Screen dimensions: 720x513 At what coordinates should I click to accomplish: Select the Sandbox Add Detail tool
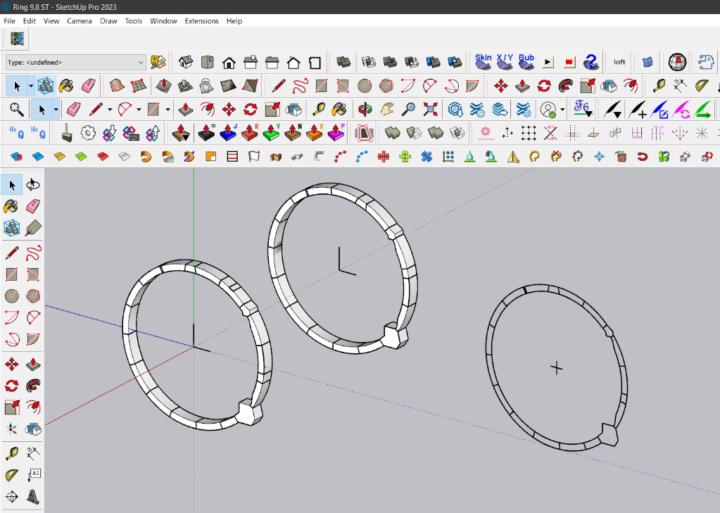click(x=228, y=85)
